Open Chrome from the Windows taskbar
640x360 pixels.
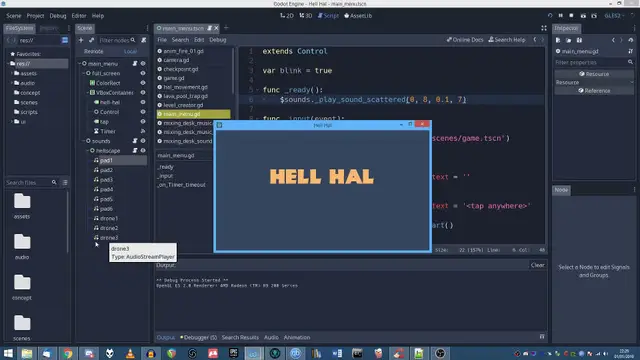(68, 353)
